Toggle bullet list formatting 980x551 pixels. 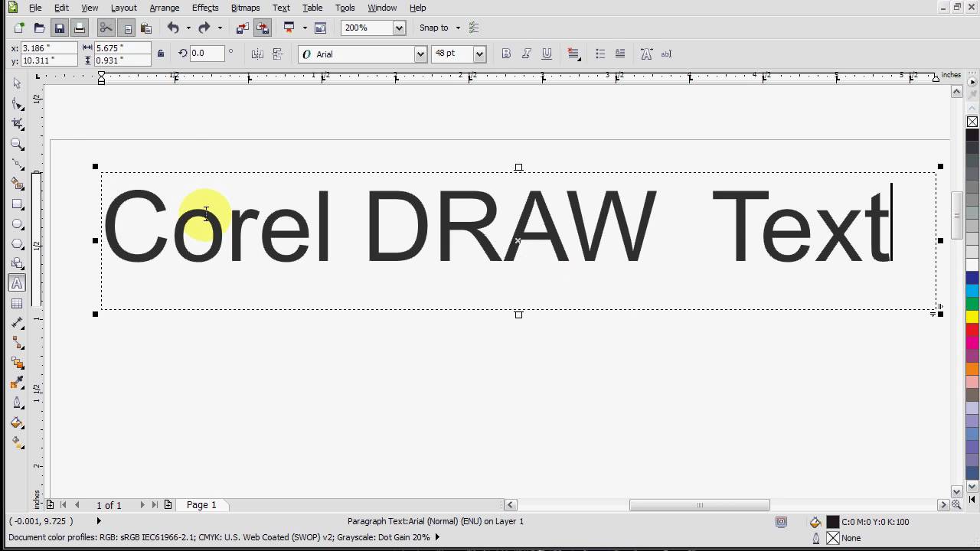click(x=600, y=54)
